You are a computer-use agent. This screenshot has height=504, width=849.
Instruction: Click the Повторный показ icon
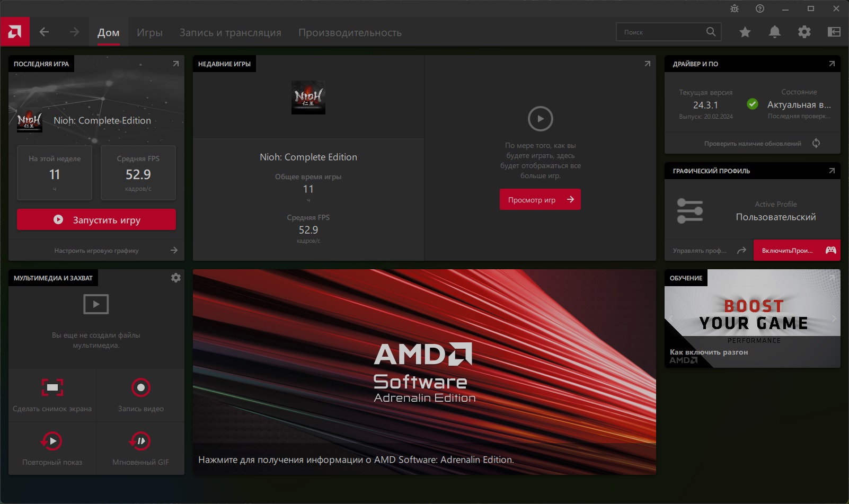pos(52,441)
